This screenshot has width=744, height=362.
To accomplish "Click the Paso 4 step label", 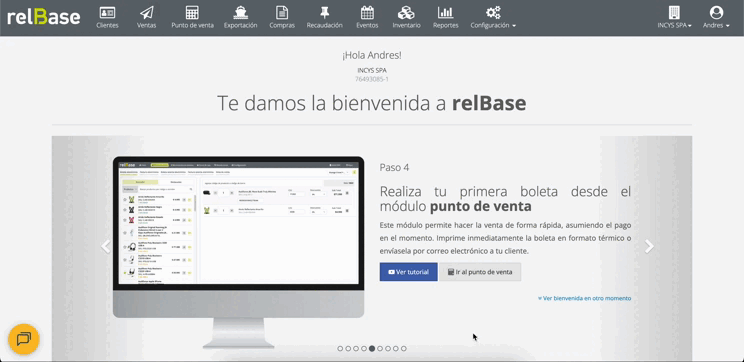I will coord(394,167).
